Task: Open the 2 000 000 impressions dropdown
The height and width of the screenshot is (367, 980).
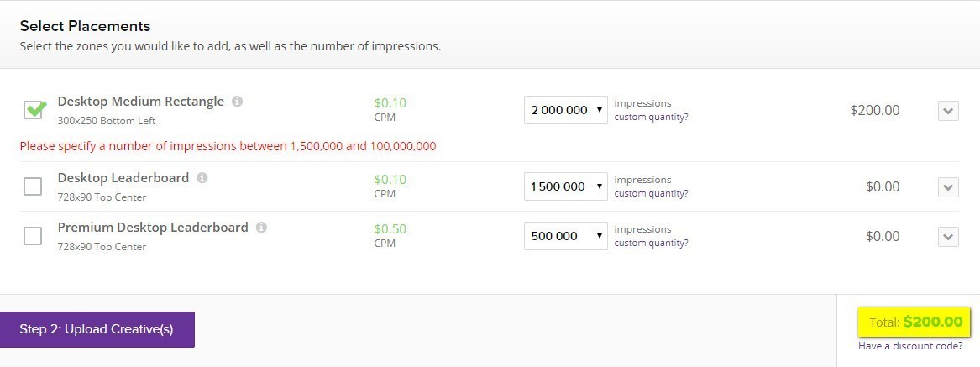Action: tap(566, 110)
